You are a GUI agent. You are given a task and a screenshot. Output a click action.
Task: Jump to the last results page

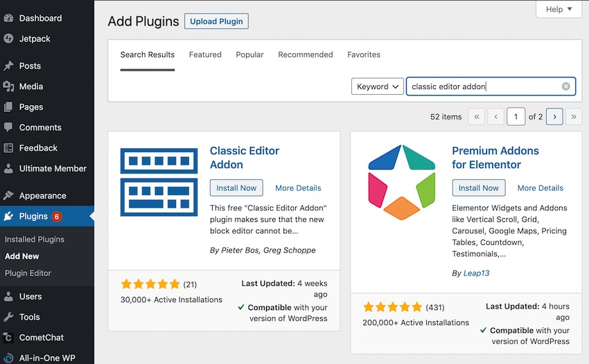click(x=574, y=117)
